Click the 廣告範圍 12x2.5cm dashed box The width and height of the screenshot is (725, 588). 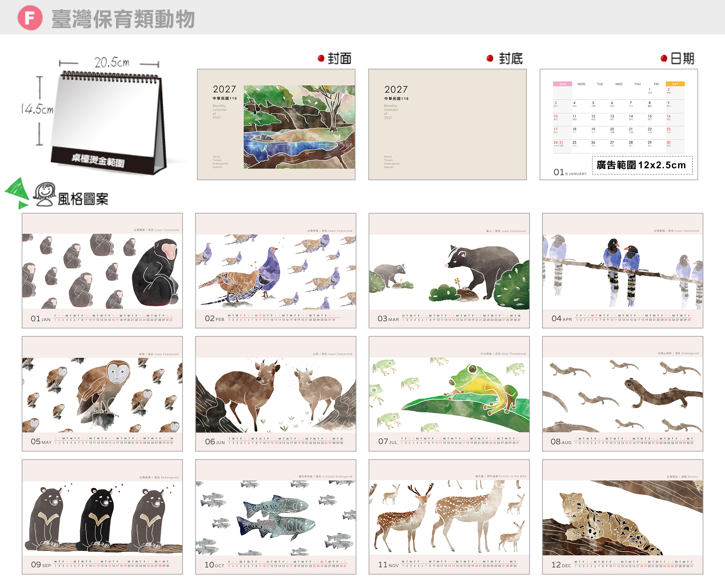point(642,165)
